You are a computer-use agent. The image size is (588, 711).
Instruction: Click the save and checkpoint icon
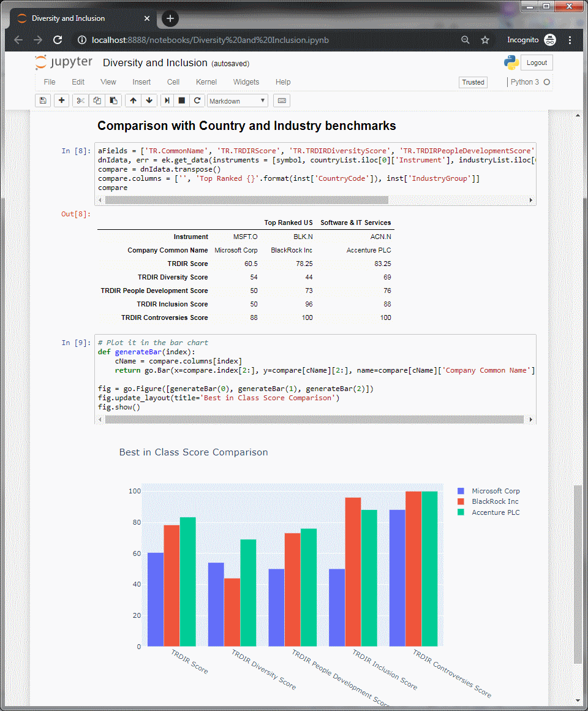43,101
